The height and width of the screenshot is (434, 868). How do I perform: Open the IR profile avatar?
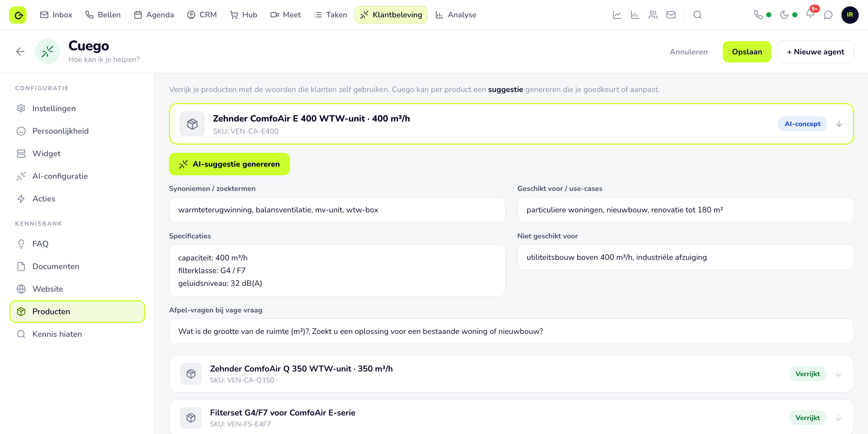(x=850, y=15)
